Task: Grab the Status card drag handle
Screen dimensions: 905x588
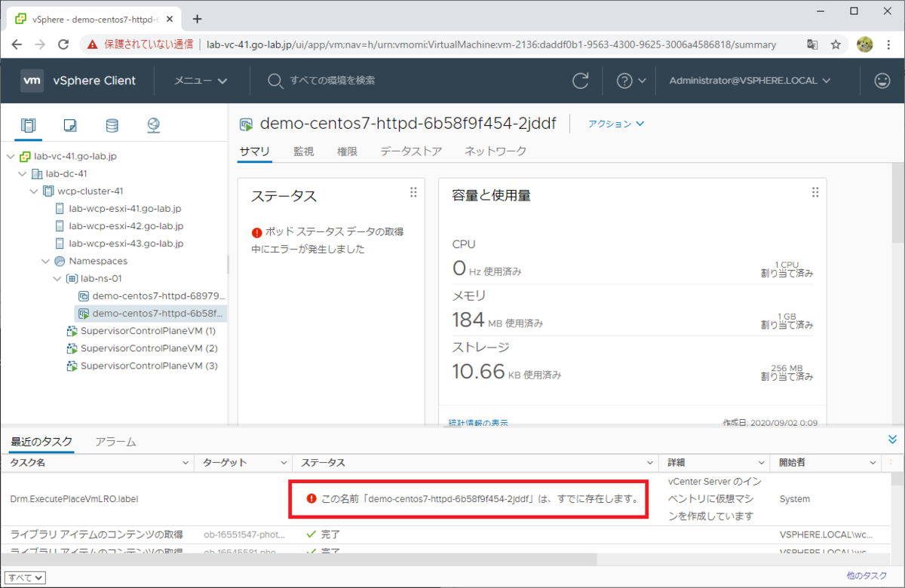Action: coord(413,192)
